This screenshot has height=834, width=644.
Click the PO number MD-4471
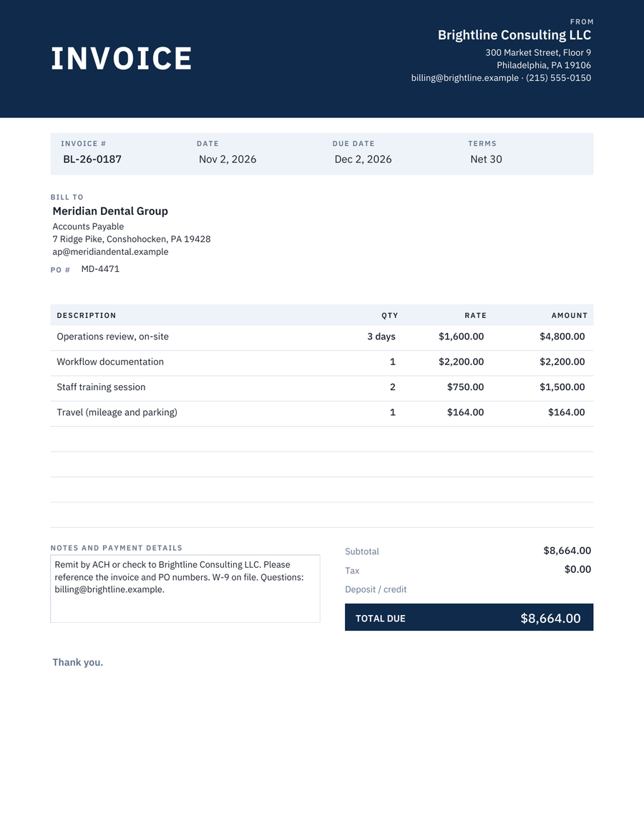point(100,268)
